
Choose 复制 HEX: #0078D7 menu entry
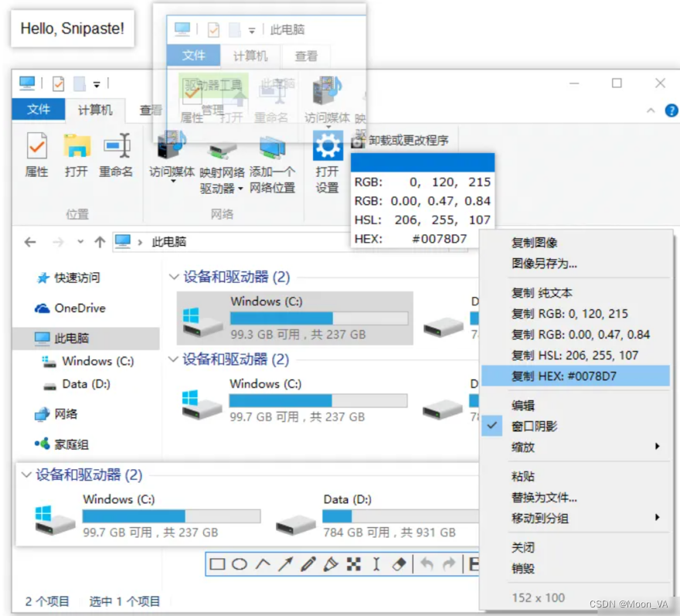pyautogui.click(x=576, y=376)
